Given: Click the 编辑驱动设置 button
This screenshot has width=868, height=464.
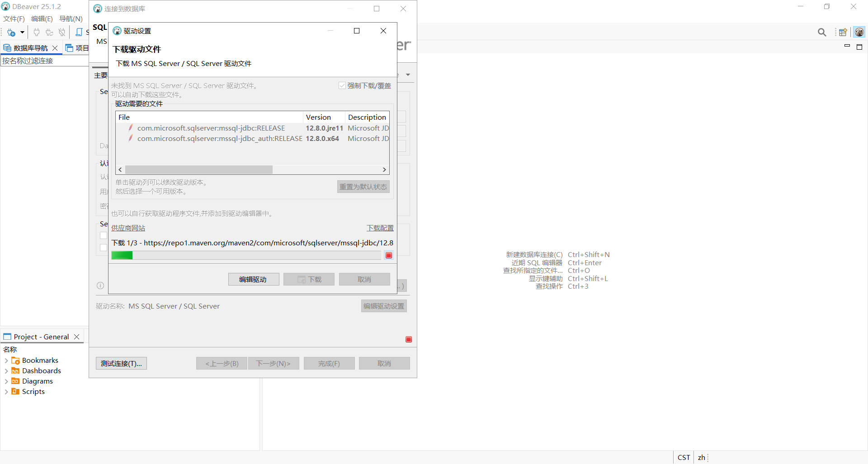Looking at the screenshot, I should 384,306.
